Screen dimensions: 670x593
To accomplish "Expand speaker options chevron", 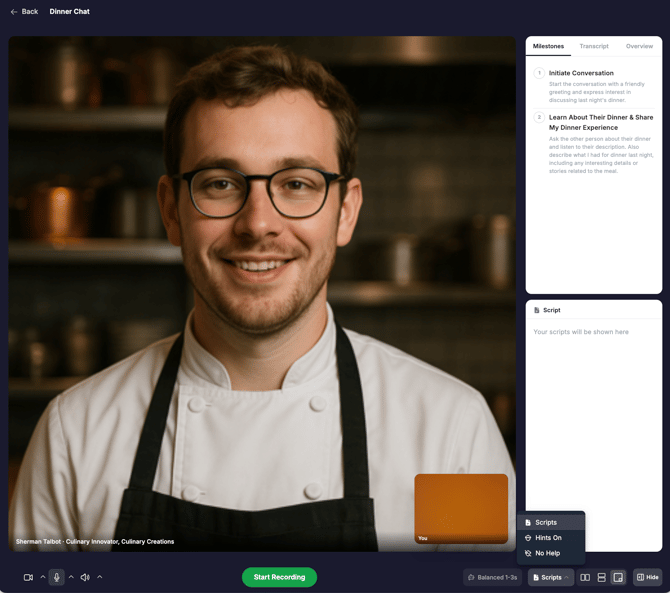I will click(100, 577).
